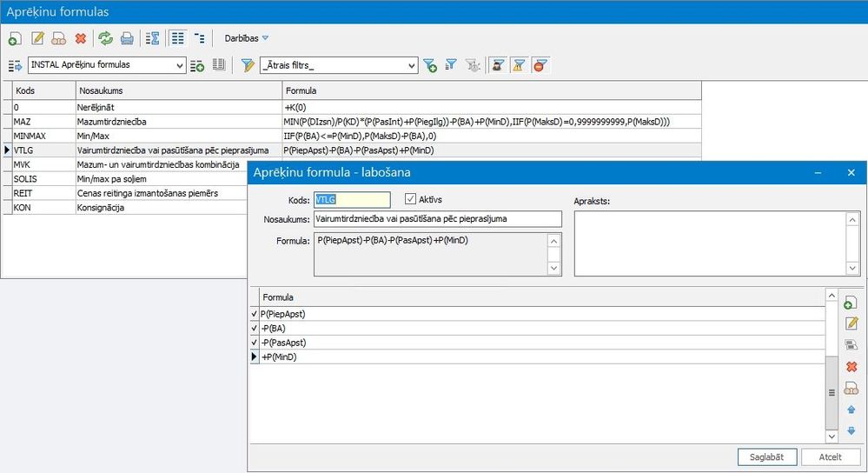The image size is (868, 473).
Task: Toggle the warning filter funnel icon
Action: pyautogui.click(x=519, y=65)
